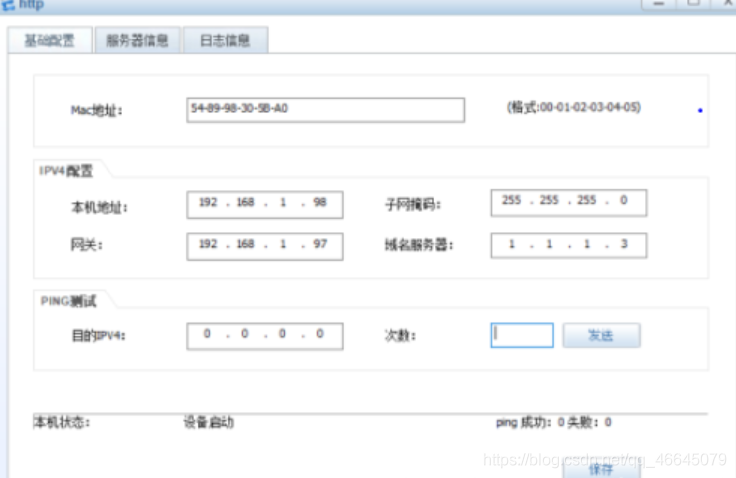The width and height of the screenshot is (736, 478).
Task: Click the 子网掩码 field
Action: click(568, 202)
